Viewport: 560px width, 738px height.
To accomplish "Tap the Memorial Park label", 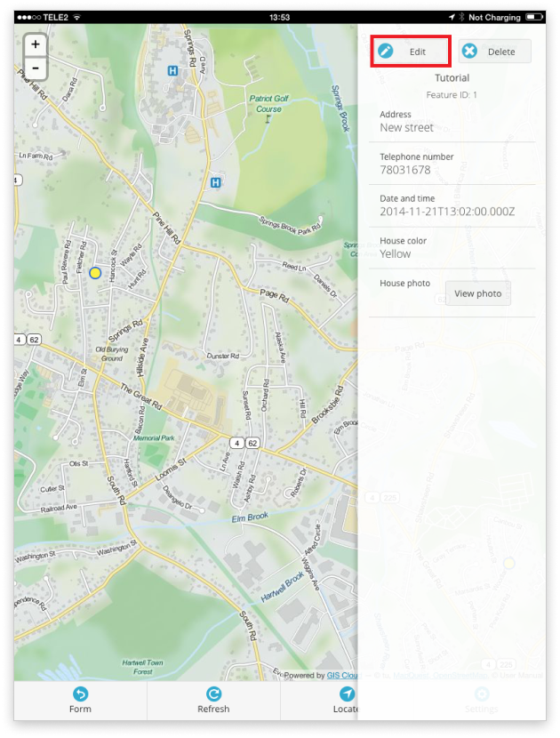I will (154, 437).
